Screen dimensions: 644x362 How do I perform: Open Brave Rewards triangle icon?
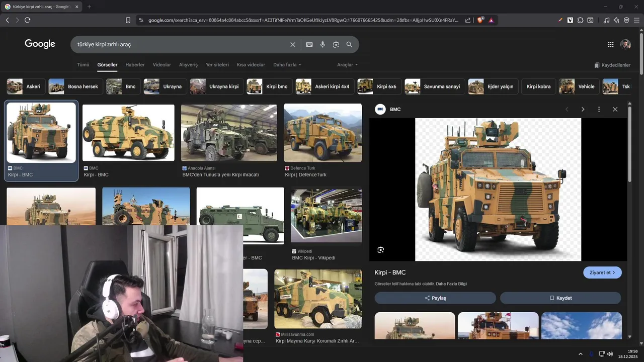click(491, 20)
